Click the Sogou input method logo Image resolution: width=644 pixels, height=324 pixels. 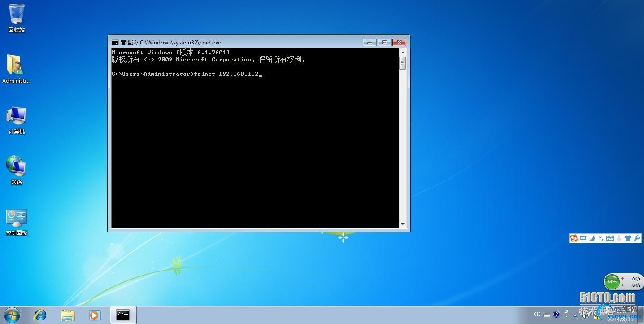(x=574, y=238)
